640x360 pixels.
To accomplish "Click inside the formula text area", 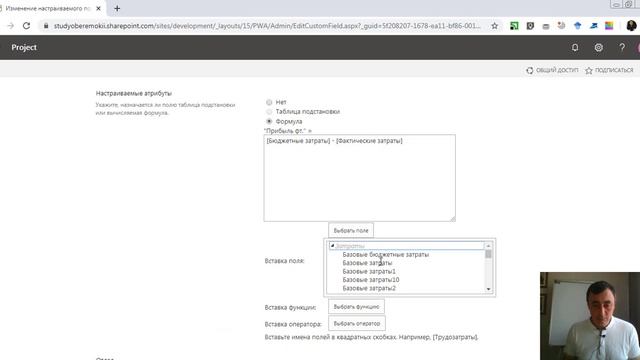I will coord(360,178).
